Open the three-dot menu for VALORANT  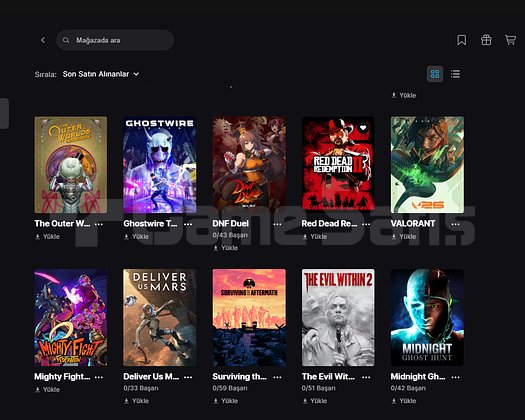point(455,224)
